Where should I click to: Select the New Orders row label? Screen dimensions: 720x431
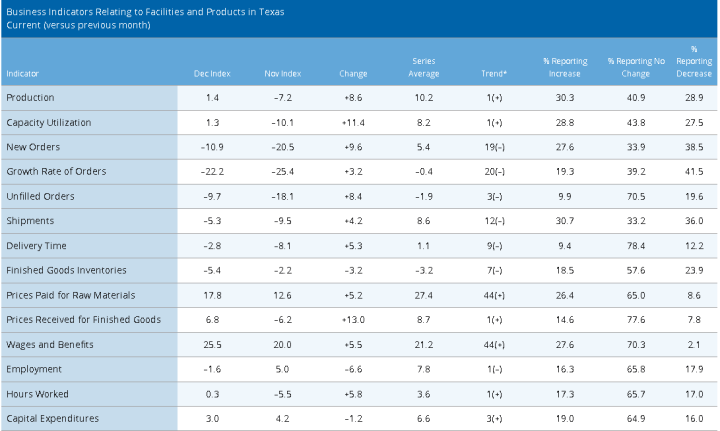[33, 147]
